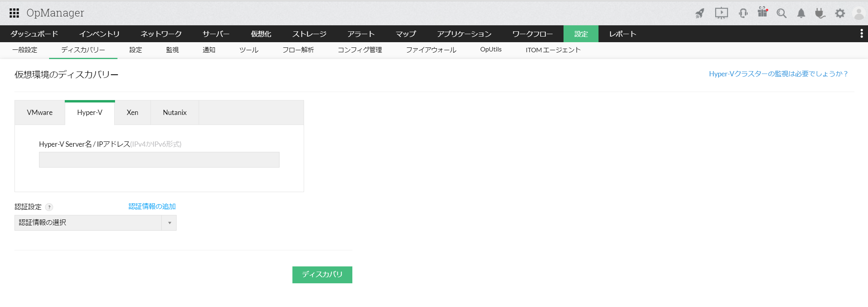This screenshot has width=868, height=307.
Task: Open the Hyper-V cluster monitoring help link
Action: [x=778, y=74]
